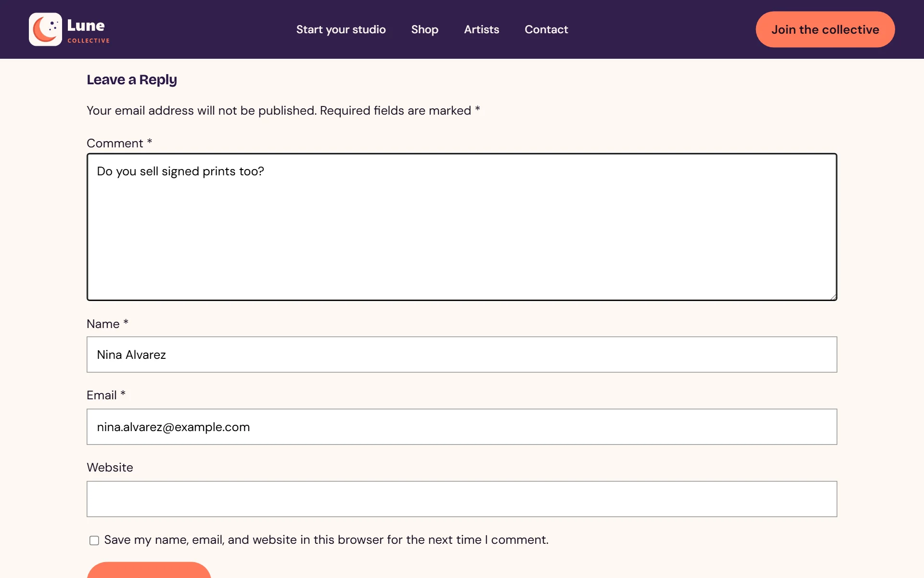
Task: Click the Lune Collective moon logo
Action: tap(45, 29)
